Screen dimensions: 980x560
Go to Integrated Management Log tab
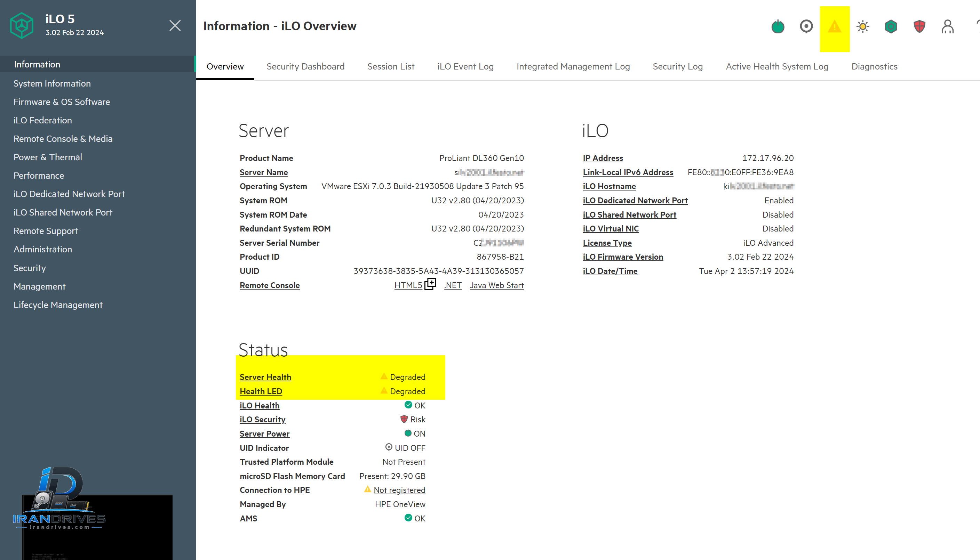(573, 66)
